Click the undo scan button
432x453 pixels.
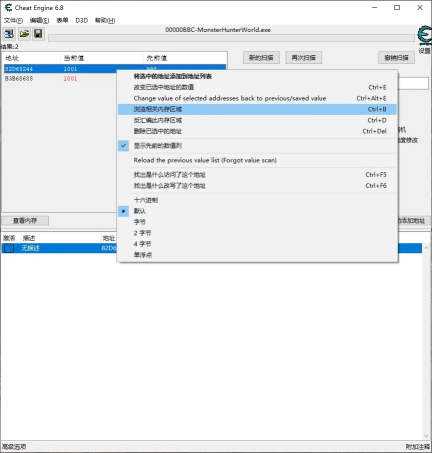[396, 58]
